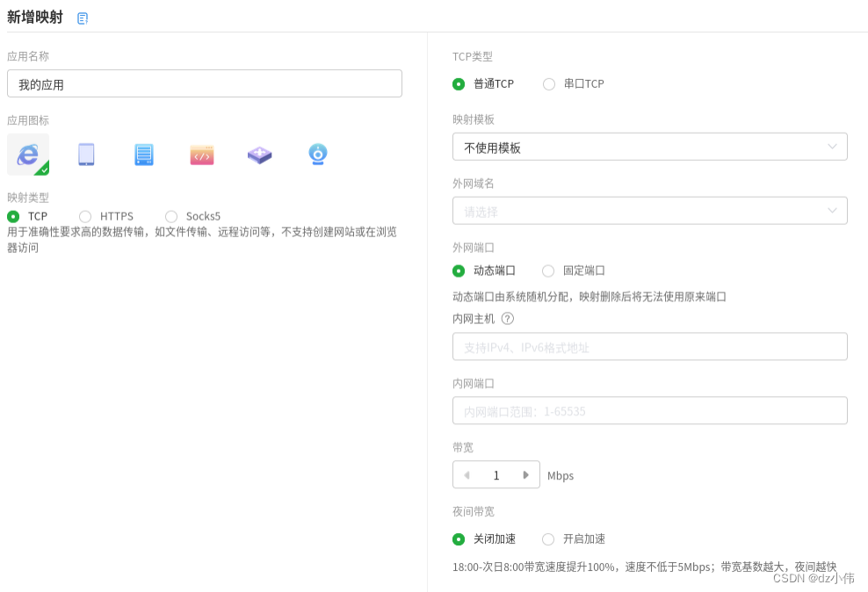Click the 映射类型 section label
The height and width of the screenshot is (592, 868).
pos(28,198)
